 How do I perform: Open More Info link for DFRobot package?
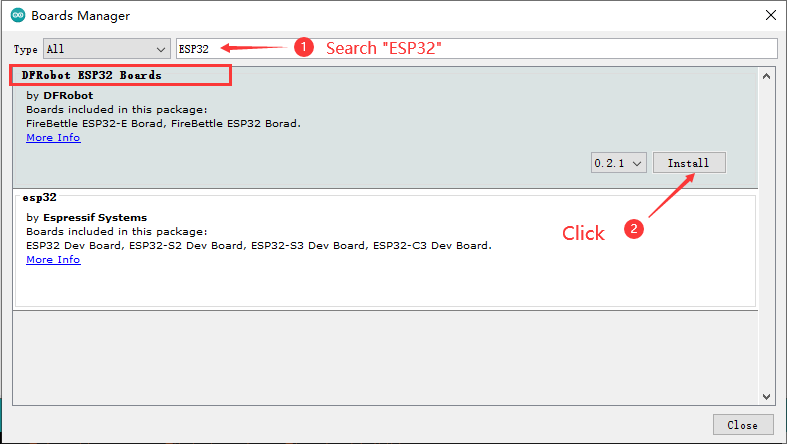point(53,137)
